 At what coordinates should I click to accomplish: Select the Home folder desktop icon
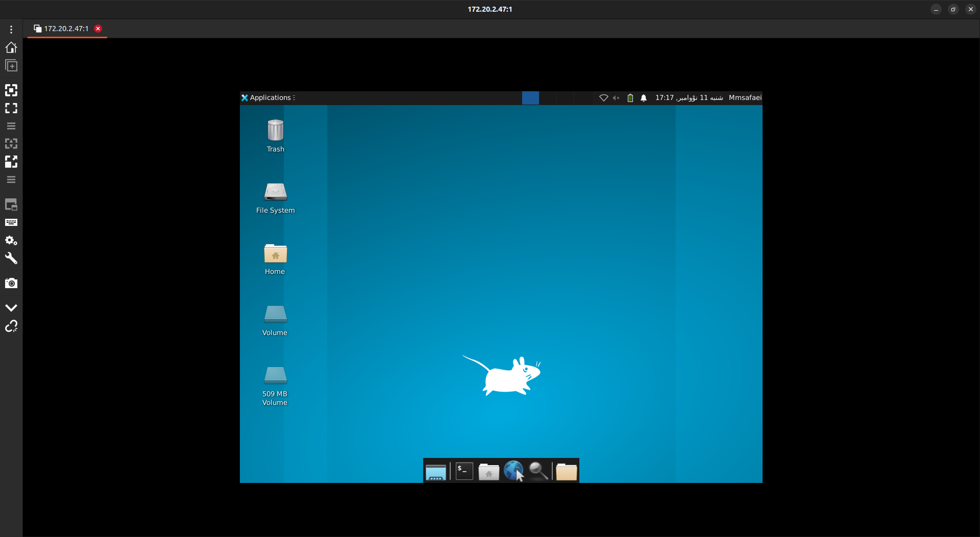275,259
